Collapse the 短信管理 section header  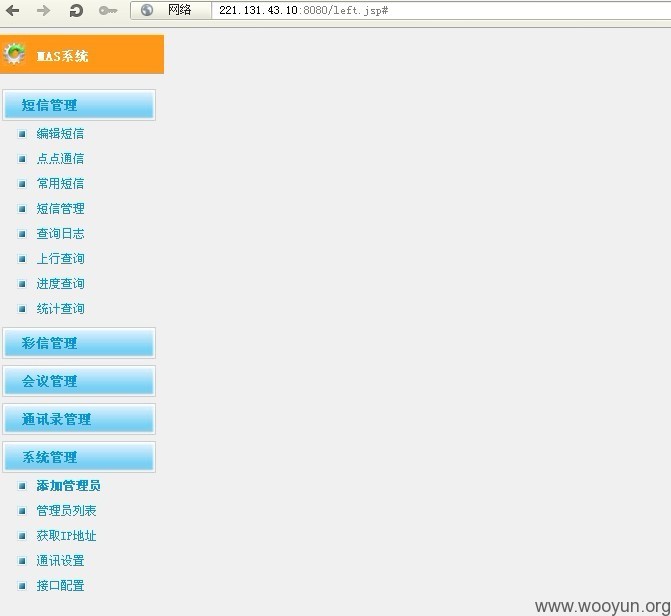click(x=79, y=105)
